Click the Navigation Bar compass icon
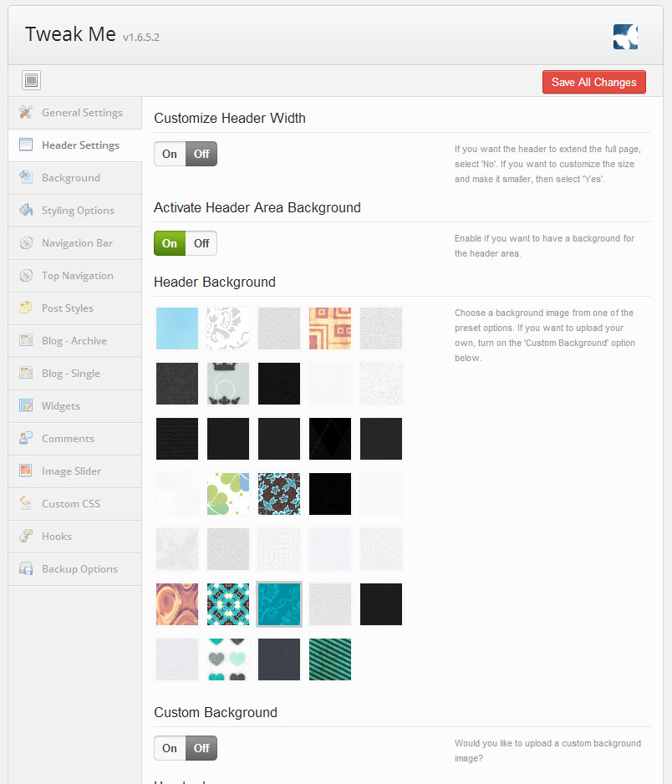 (26, 243)
